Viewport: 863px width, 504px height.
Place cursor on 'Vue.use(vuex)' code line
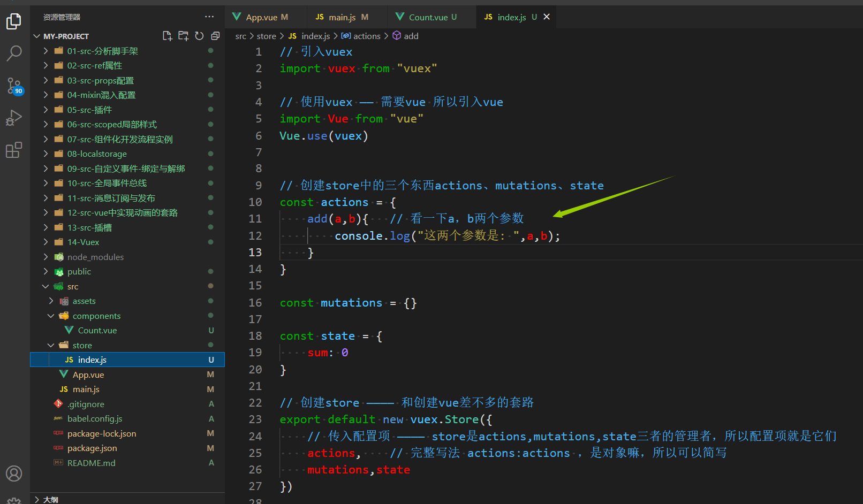click(x=324, y=135)
